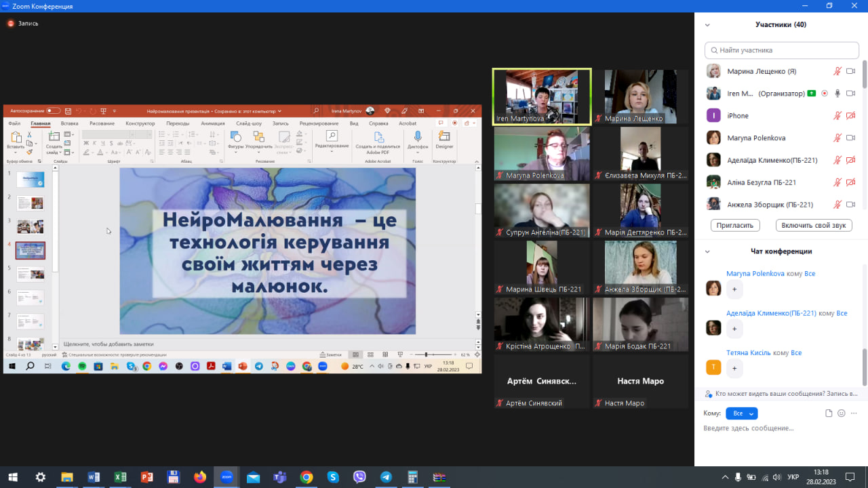Collapse the Чат конференции panel chevron
Viewport: 868px width, 488px height.
(x=707, y=251)
